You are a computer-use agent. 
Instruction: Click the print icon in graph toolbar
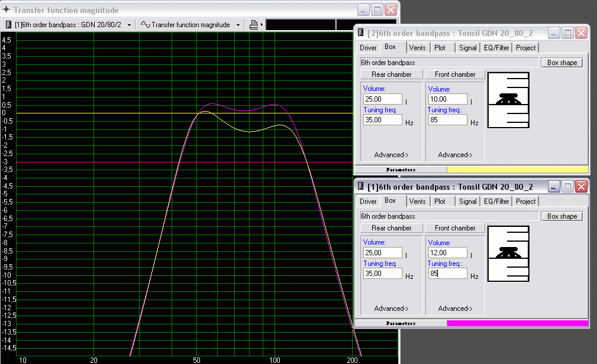pos(254,25)
